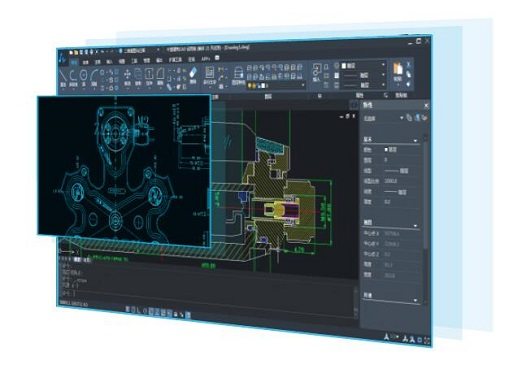Click Select Objects icon in Properties panel
Screen dimensions: 522x369
[x=417, y=118]
